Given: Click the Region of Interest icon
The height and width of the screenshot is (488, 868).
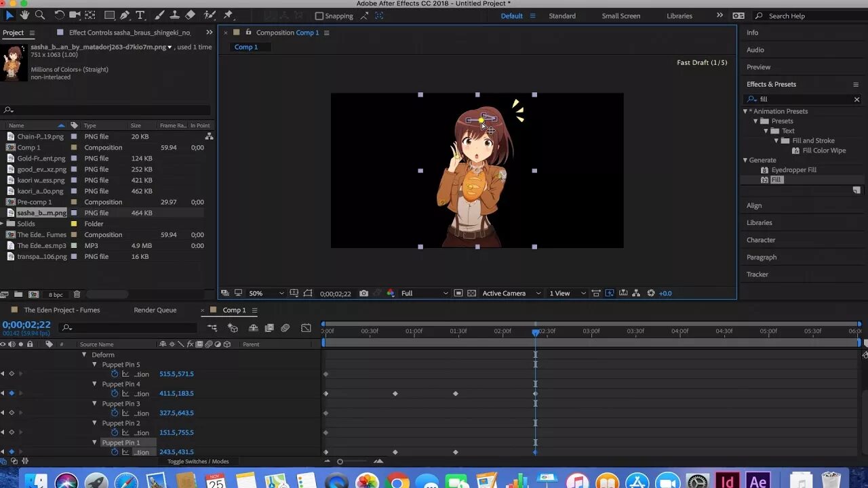Looking at the screenshot, I should click(x=458, y=293).
